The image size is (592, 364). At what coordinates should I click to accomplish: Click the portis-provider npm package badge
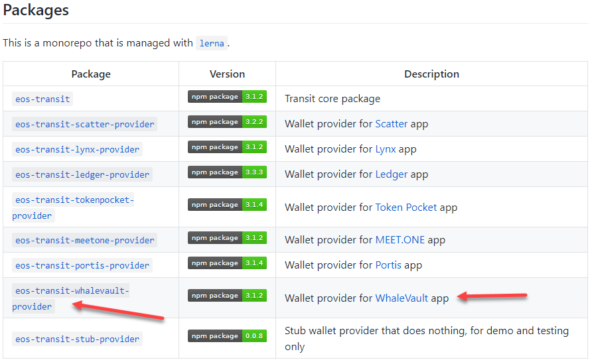point(227,263)
